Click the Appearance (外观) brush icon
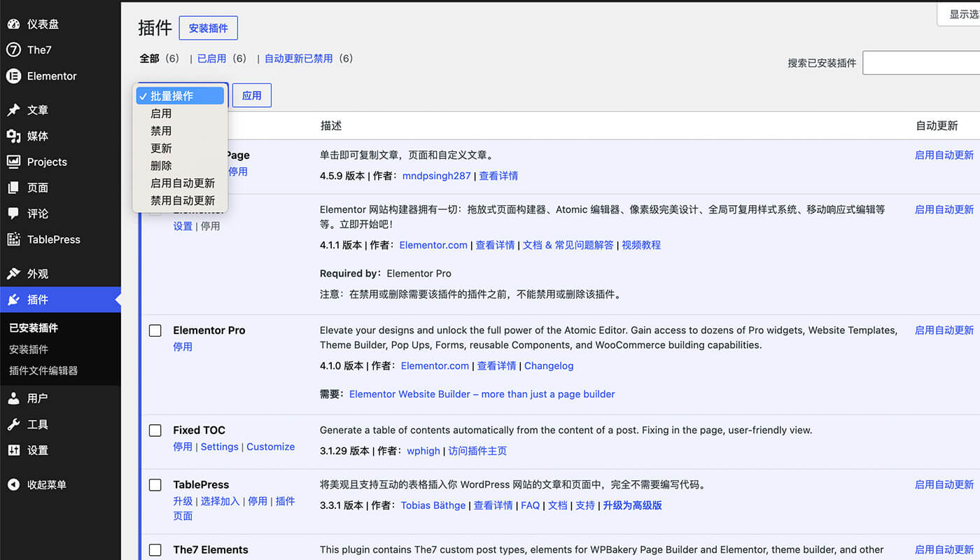The width and height of the screenshot is (980, 560). coord(13,274)
